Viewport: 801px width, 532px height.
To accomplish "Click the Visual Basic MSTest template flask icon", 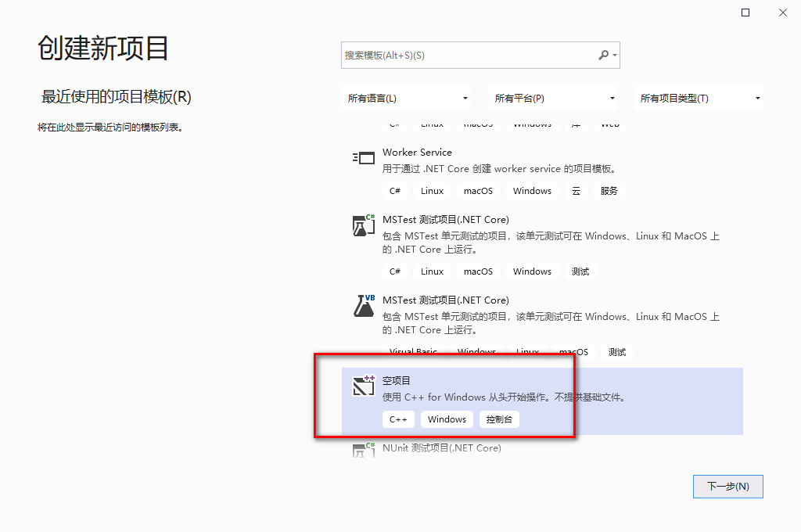I will click(363, 306).
